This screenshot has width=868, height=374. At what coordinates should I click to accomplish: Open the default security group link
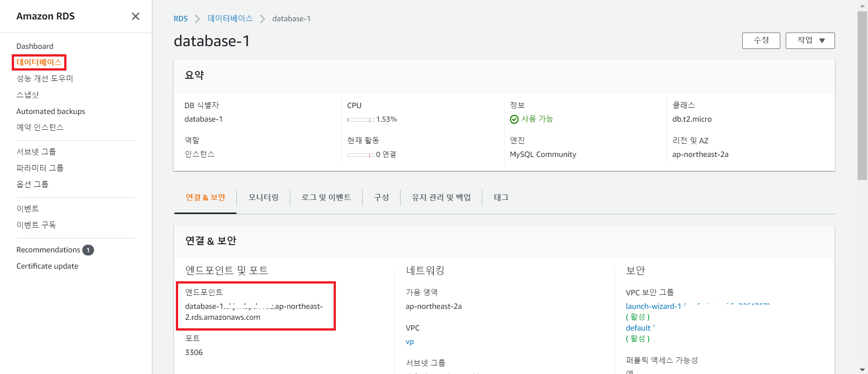(x=638, y=328)
